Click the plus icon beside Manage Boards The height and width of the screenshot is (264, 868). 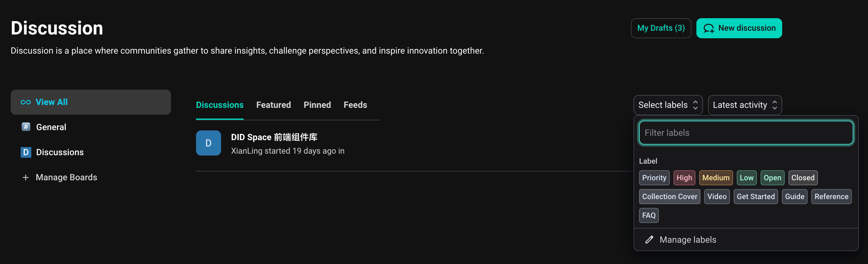click(x=25, y=177)
